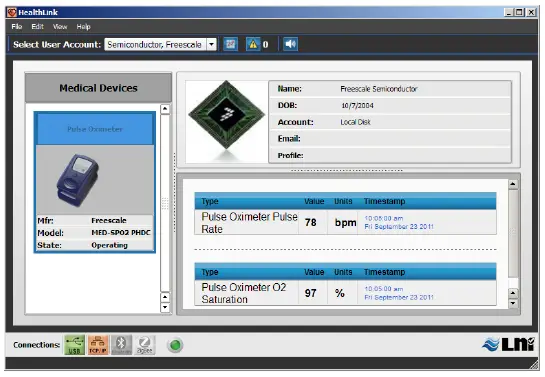Image resolution: width=545 pixels, height=377 pixels.
Task: Click the Type header of first table
Action: tap(210, 202)
